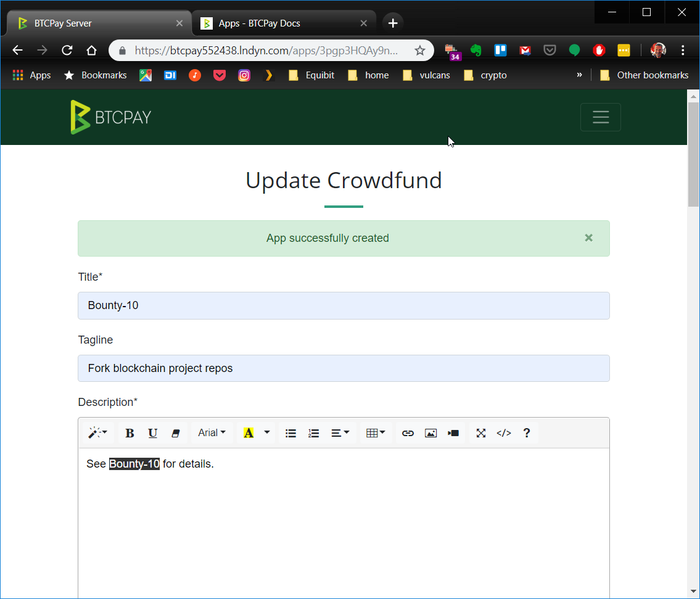Remove formatting with the eraser icon
The width and height of the screenshot is (700, 599).
(x=176, y=432)
